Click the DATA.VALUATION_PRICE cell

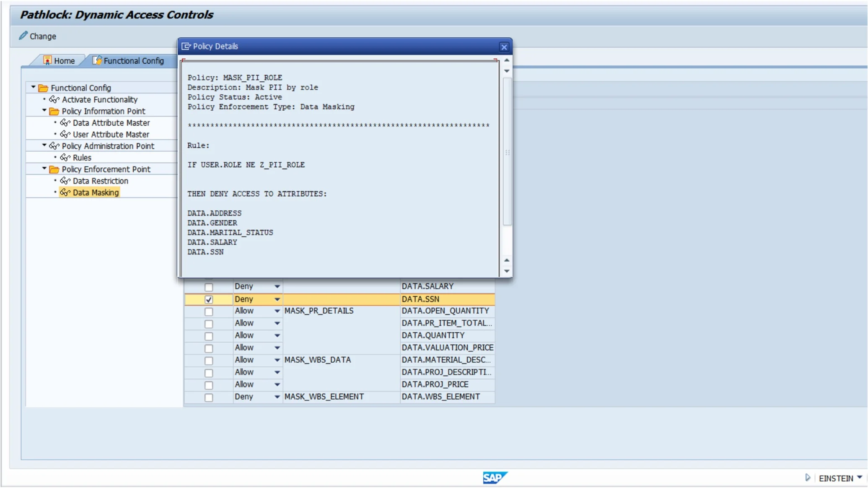[447, 348]
